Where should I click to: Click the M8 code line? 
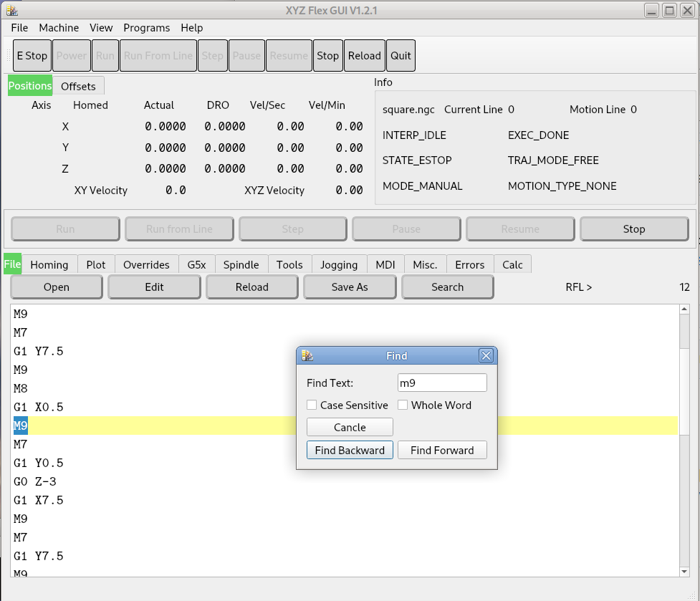tap(21, 388)
